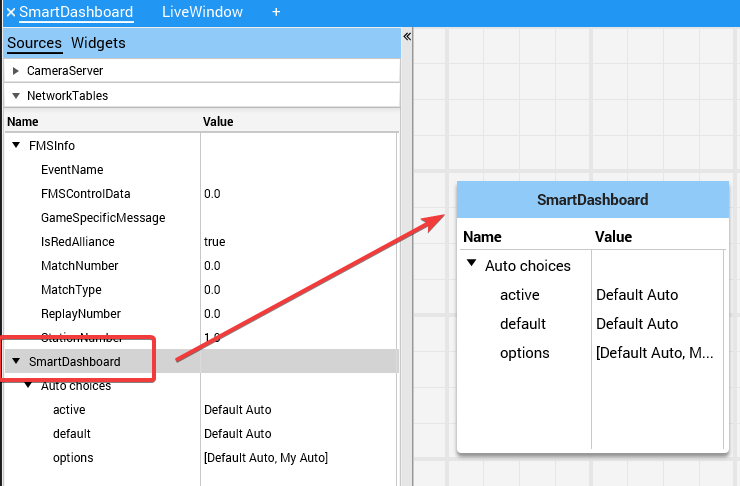Image resolution: width=740 pixels, height=486 pixels.
Task: Open the Widgets panel tab
Action: coord(98,43)
